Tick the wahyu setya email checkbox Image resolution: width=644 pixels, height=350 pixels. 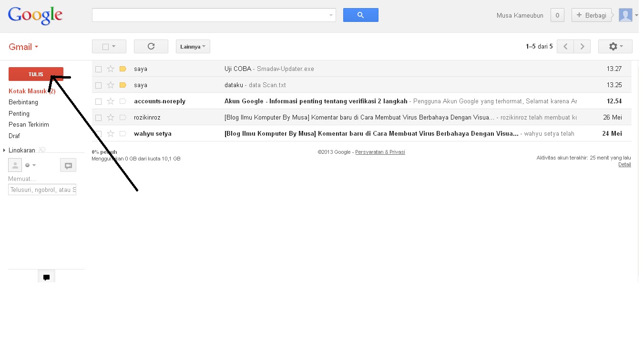(x=98, y=134)
